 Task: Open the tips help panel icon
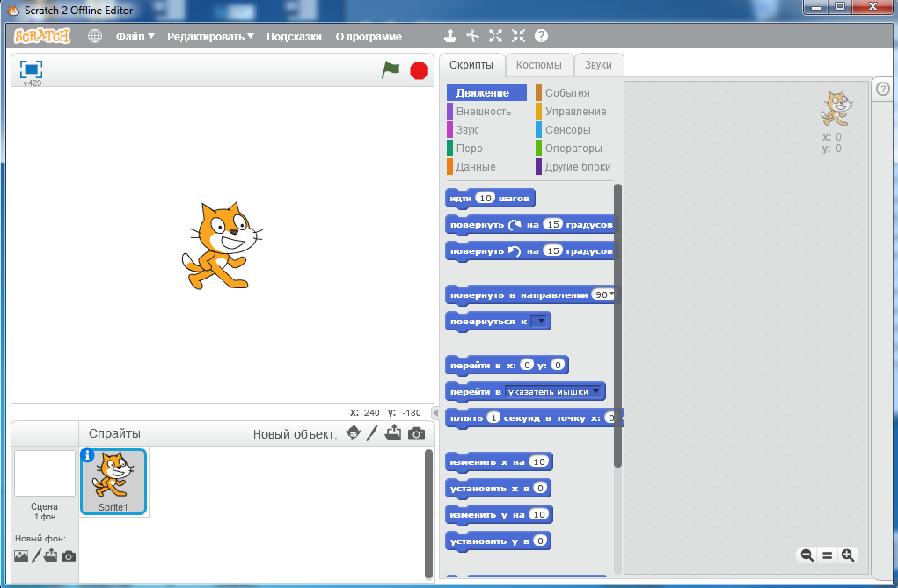(883, 89)
